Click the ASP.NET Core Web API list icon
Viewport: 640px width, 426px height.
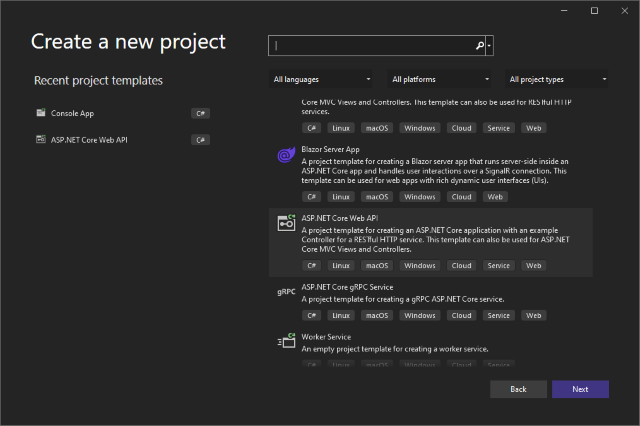click(x=286, y=223)
